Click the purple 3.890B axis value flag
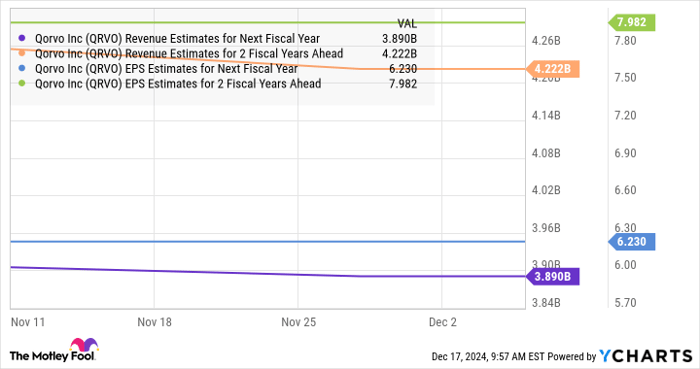The height and width of the screenshot is (369, 700). click(x=552, y=277)
